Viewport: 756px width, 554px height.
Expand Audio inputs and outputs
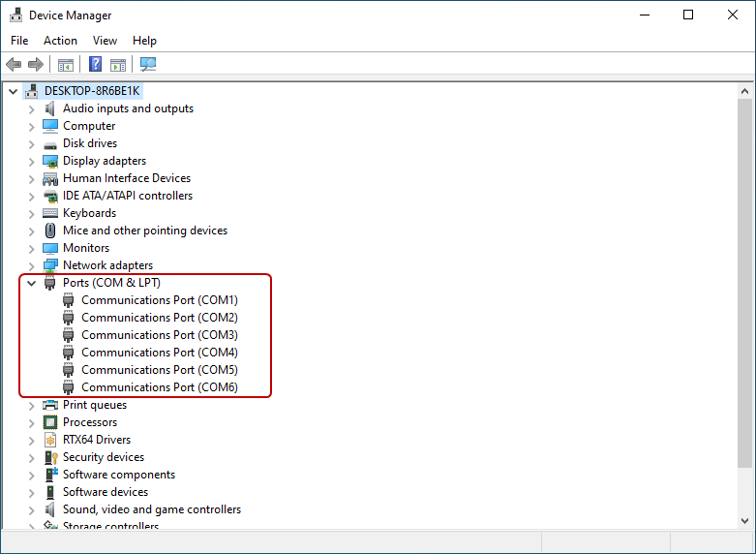click(32, 109)
